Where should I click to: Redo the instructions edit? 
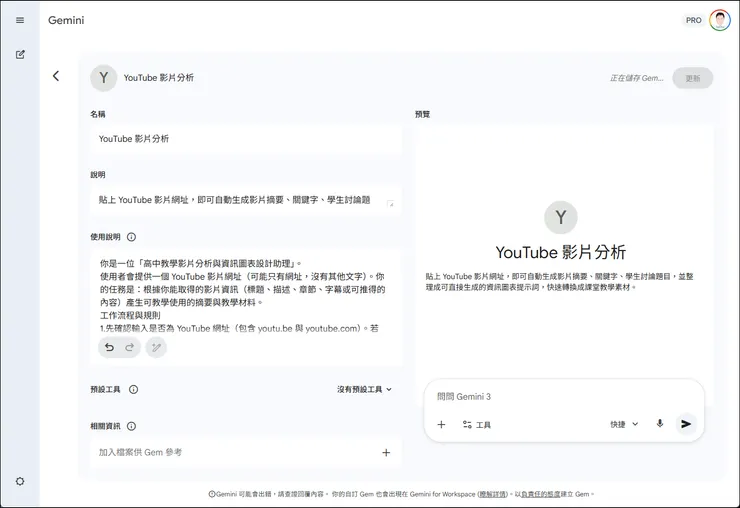pyautogui.click(x=129, y=347)
